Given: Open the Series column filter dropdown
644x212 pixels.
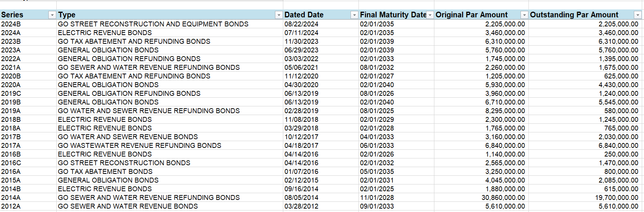Looking at the screenshot, I should [x=52, y=15].
